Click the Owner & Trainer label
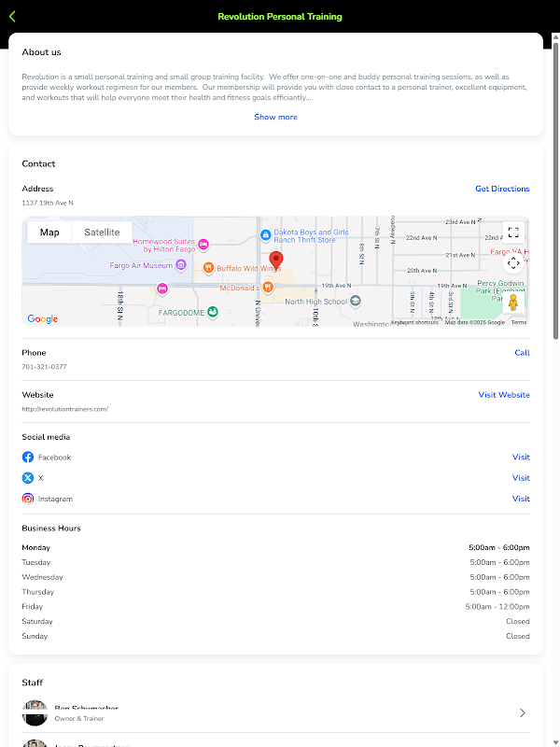The image size is (560, 747). coord(79,718)
